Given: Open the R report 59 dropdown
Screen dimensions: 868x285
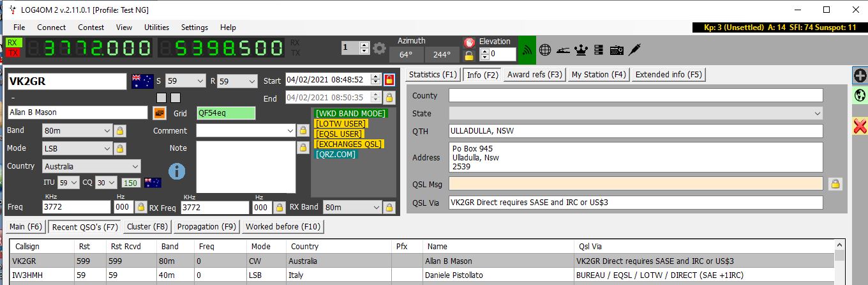Looking at the screenshot, I should 237,81.
